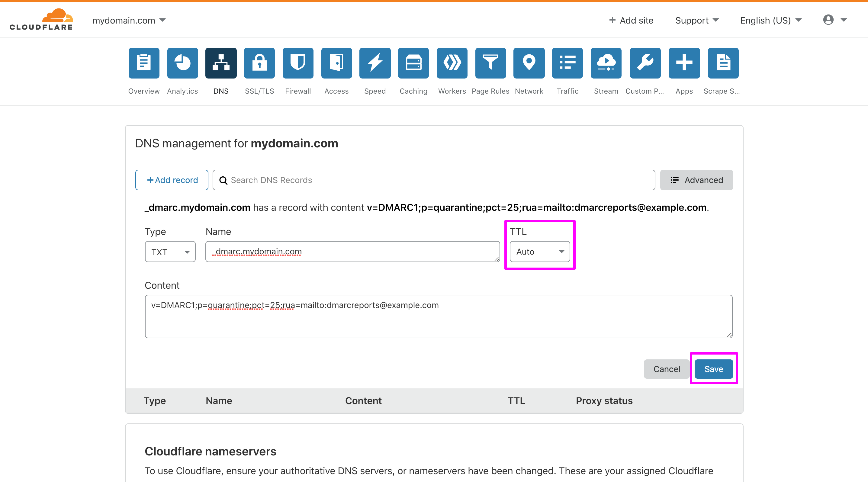Open the Apps marketplace icon
The width and height of the screenshot is (868, 482).
[x=684, y=63]
